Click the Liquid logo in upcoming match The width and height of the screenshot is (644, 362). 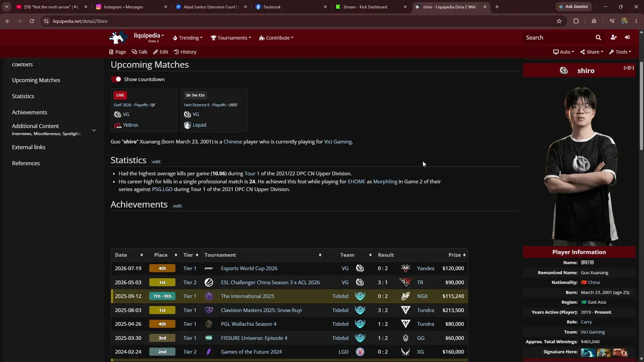(x=187, y=125)
